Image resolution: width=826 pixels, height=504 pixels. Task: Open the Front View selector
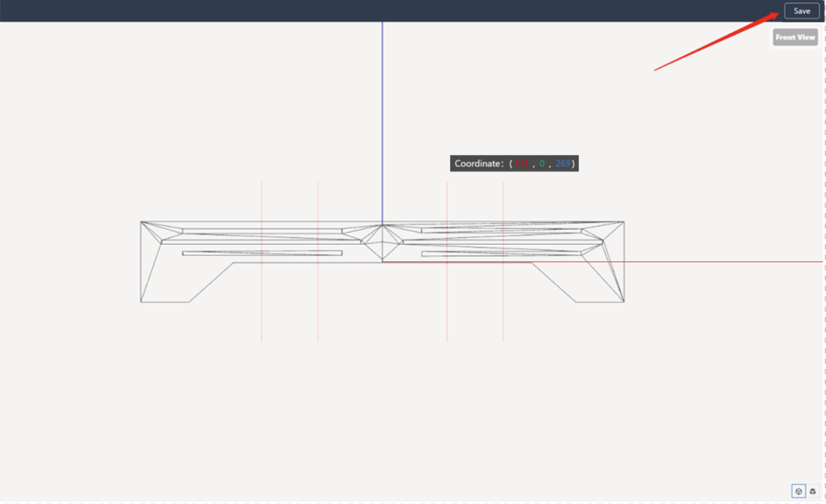[x=795, y=37]
